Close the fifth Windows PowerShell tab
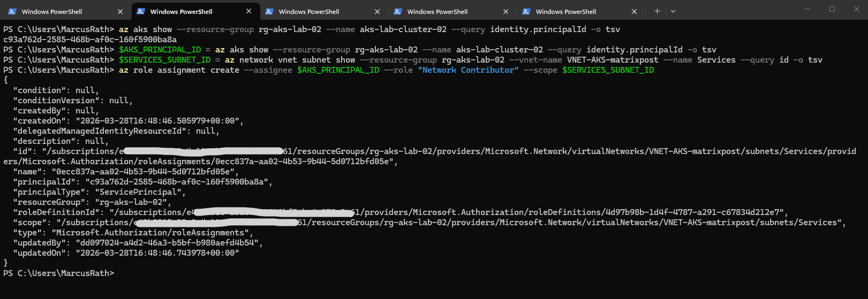868x299 pixels. pyautogui.click(x=634, y=11)
